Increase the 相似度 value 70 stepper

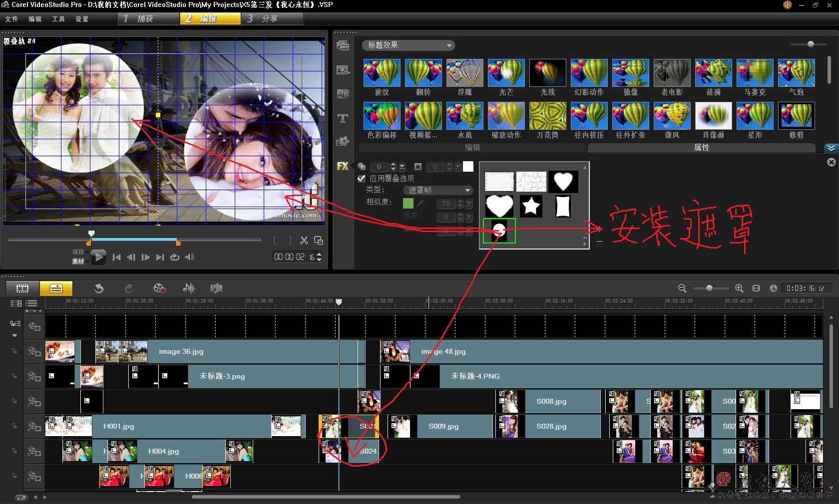[460, 202]
